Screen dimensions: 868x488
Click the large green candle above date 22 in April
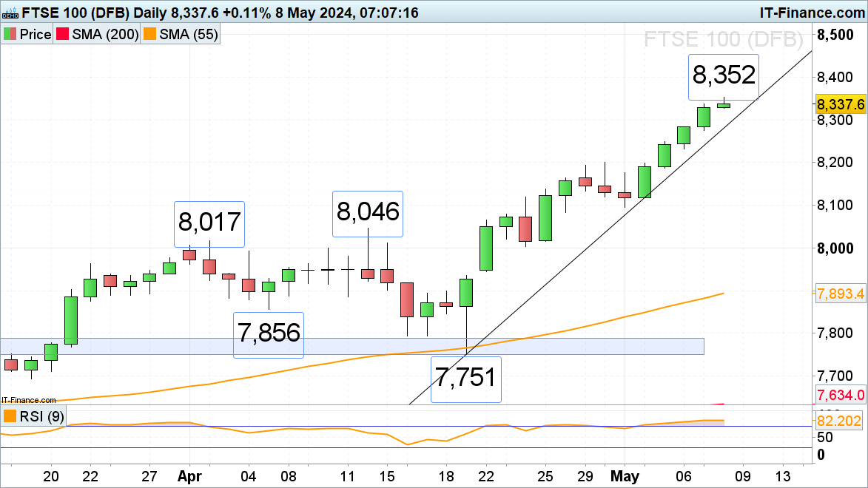coord(486,248)
